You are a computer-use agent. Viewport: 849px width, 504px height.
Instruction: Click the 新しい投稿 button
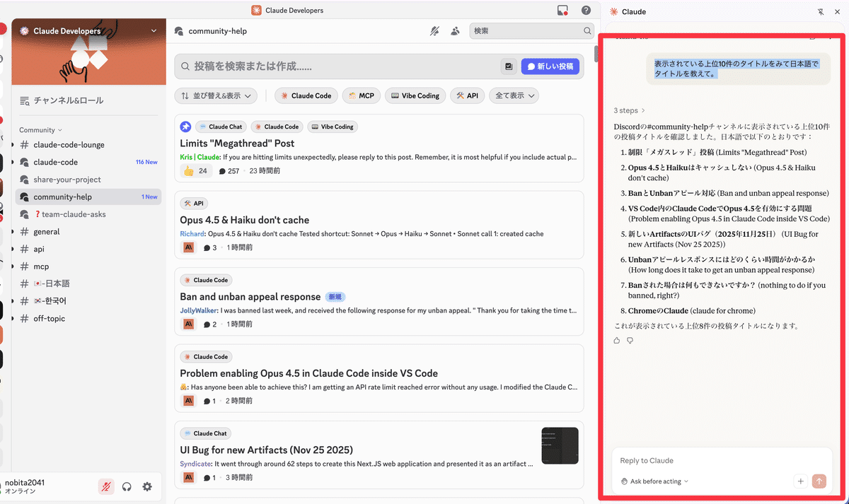pos(550,66)
